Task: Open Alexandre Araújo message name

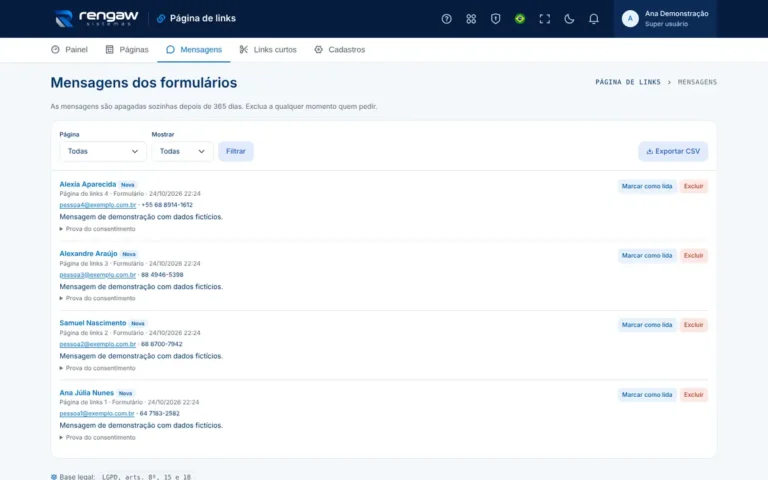Action: pyautogui.click(x=88, y=254)
